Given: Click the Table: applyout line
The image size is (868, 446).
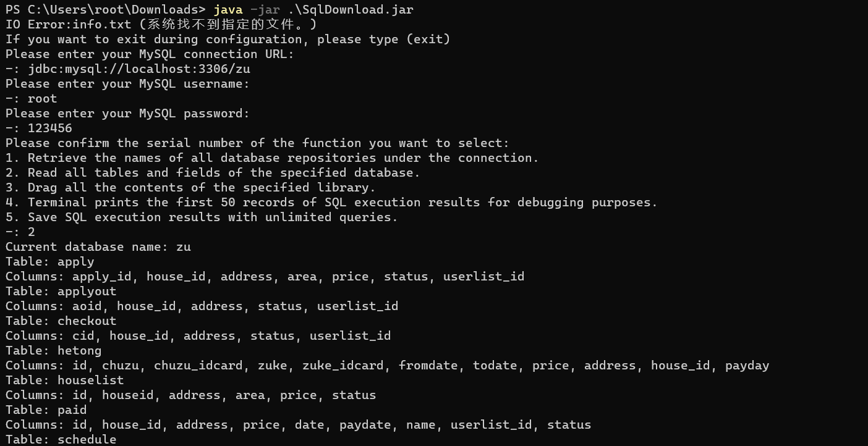Looking at the screenshot, I should click(x=61, y=291).
